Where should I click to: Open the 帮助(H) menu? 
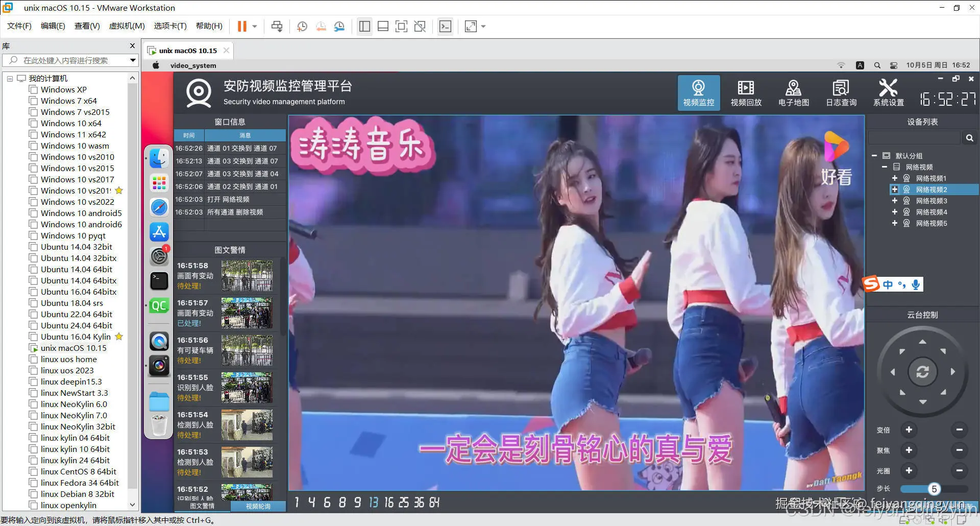(209, 26)
